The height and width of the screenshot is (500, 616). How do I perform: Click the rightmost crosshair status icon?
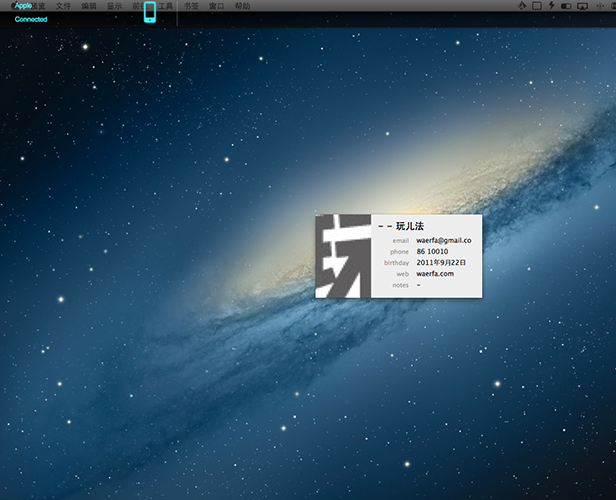600,6
